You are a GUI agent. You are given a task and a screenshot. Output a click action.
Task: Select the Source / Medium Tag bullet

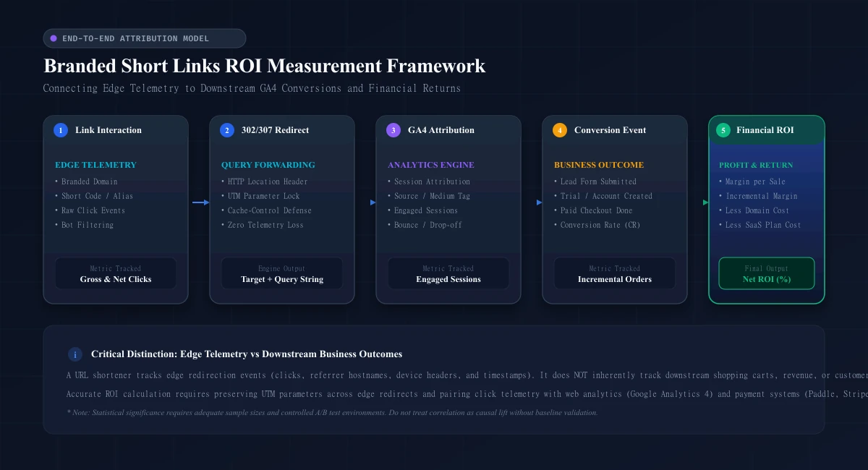(429, 196)
